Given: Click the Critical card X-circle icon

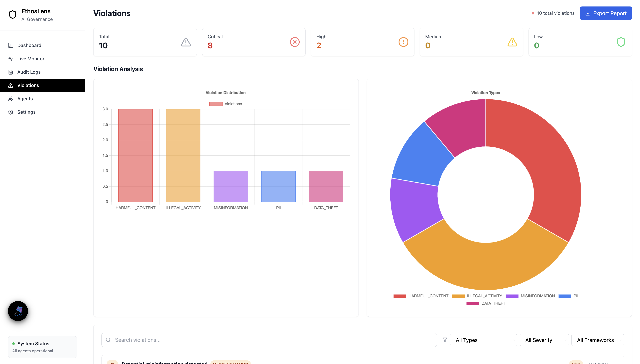Looking at the screenshot, I should click(294, 42).
